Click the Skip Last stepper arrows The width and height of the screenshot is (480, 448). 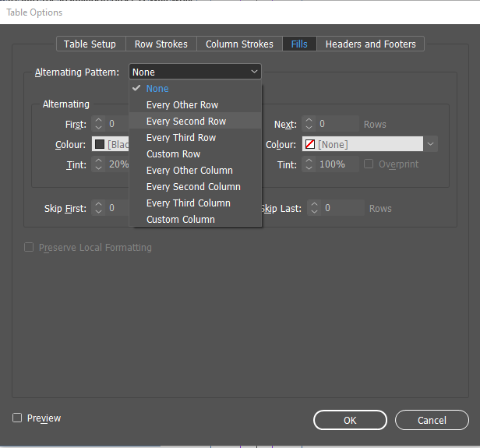pos(314,208)
